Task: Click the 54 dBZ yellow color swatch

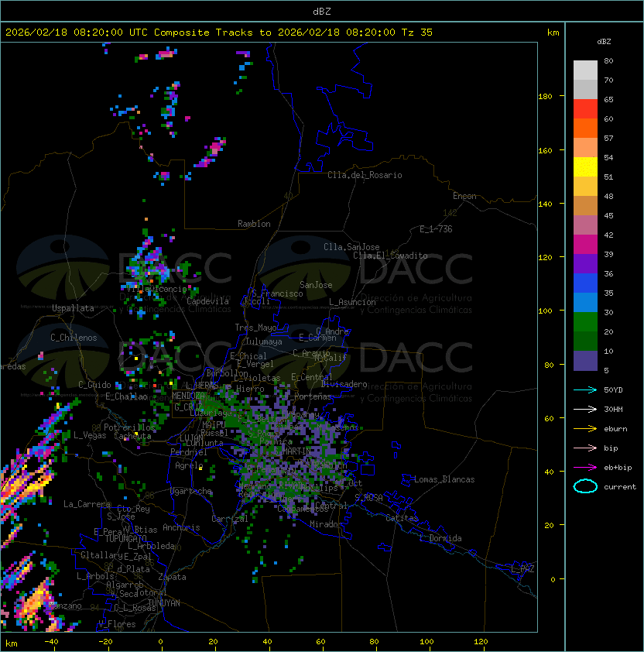Action: [585, 166]
